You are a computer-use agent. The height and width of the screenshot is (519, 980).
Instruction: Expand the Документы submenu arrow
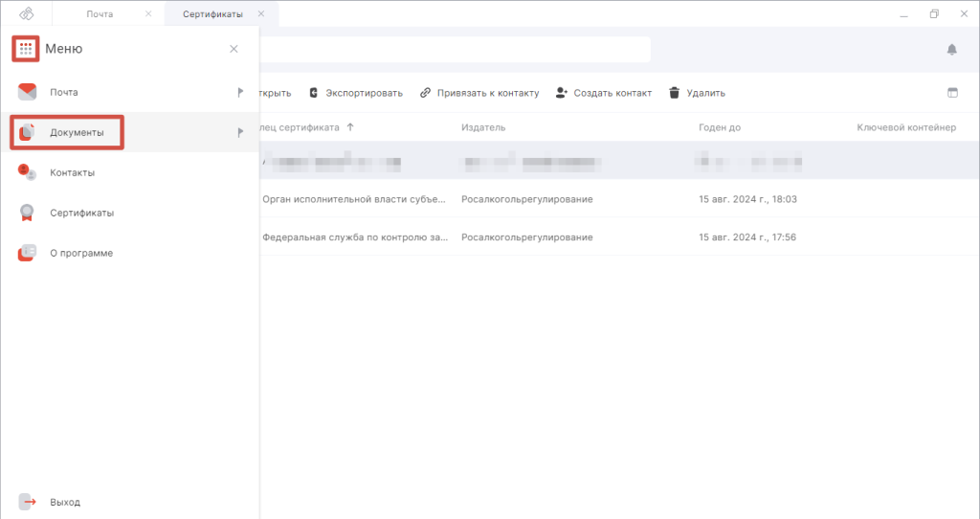coord(240,132)
